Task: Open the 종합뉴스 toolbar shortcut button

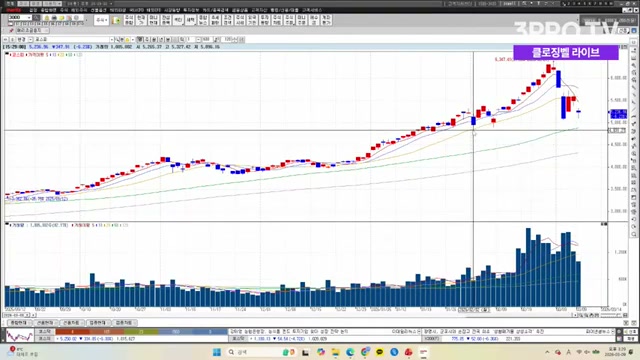Action: coord(203,20)
